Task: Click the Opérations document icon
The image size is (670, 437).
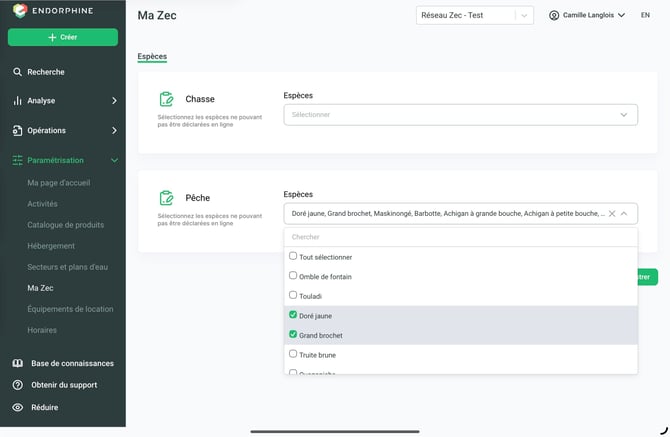Action: point(17,130)
